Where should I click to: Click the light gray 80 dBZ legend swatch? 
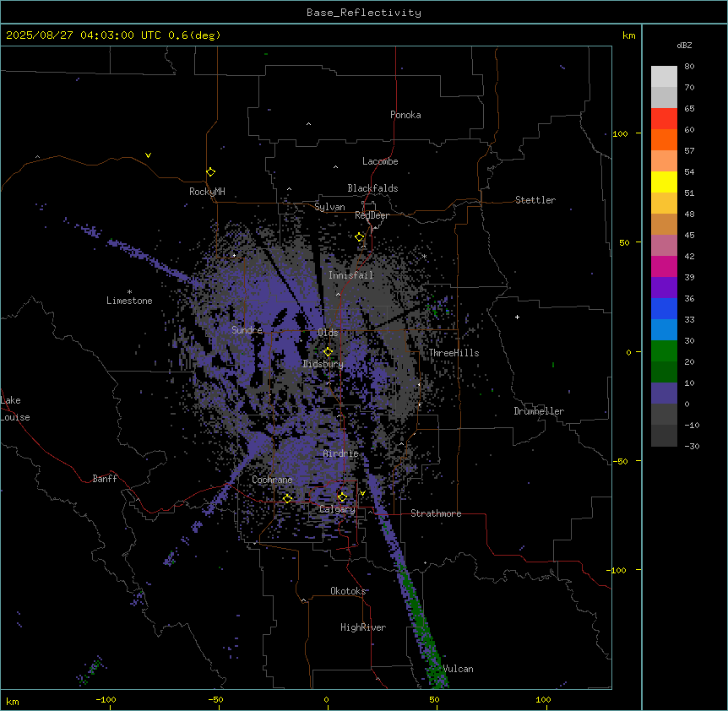coord(664,77)
